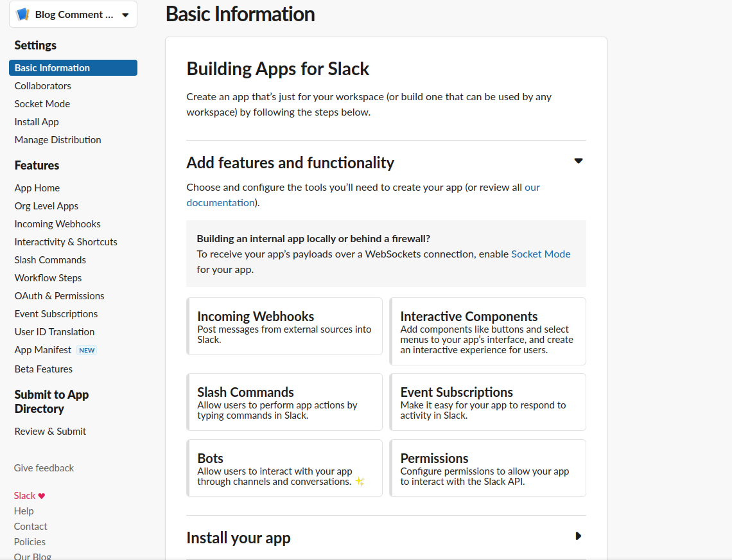
Task: Collapse Add features and functionality section
Action: [x=579, y=161]
